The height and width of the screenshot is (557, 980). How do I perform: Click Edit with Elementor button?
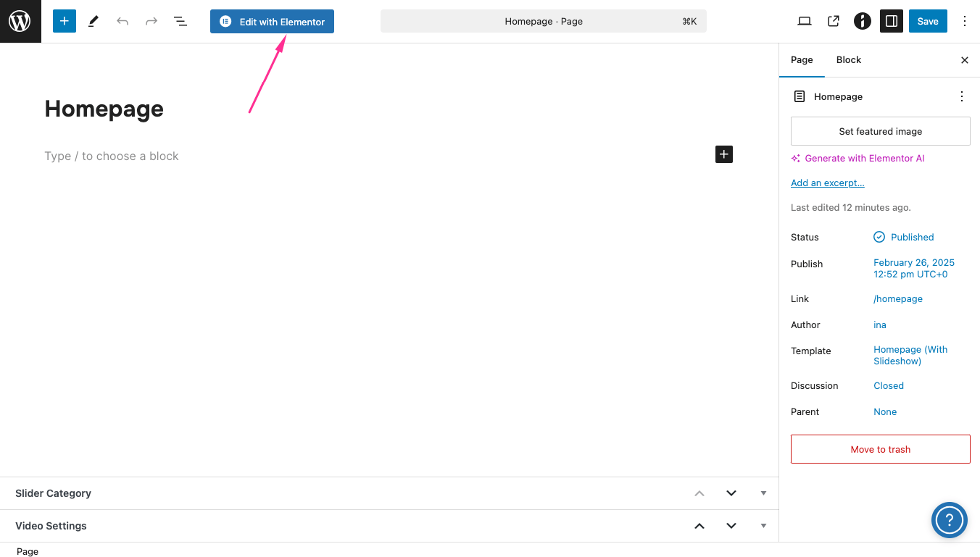coord(273,22)
